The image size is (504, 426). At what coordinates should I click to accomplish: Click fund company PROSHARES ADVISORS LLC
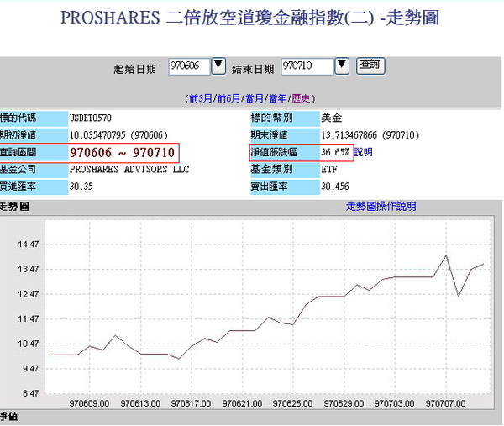[x=129, y=169]
